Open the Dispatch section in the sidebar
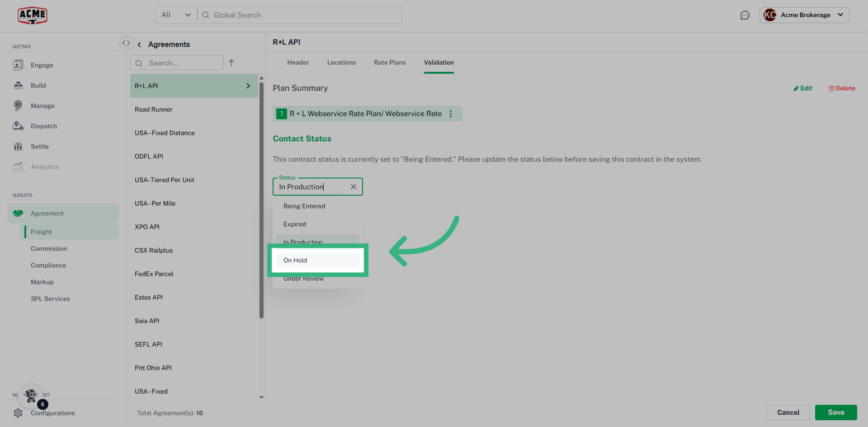 [x=43, y=126]
